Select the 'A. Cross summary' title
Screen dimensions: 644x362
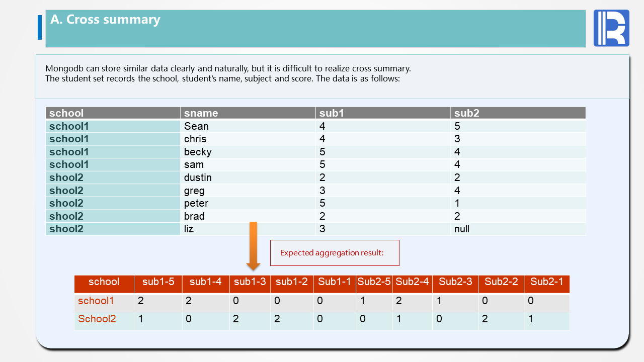click(x=105, y=20)
